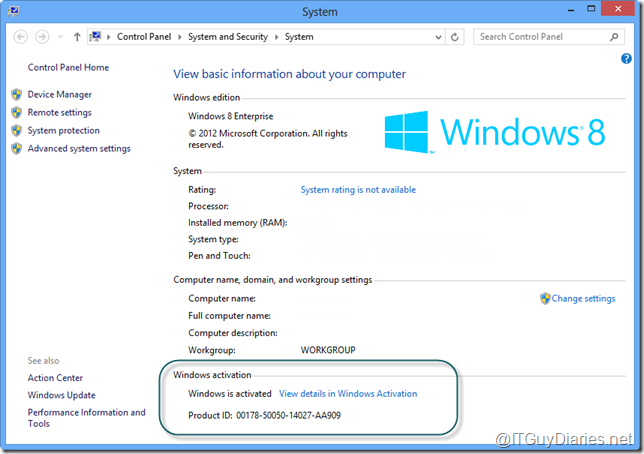
Task: Click the System window title bar icon
Action: click(13, 11)
